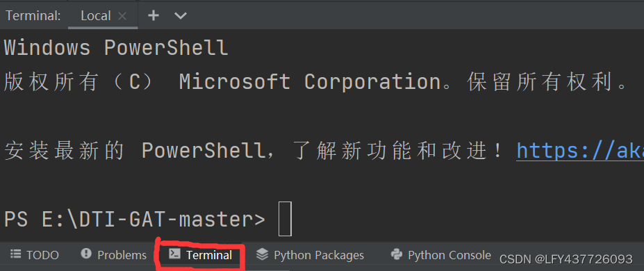This screenshot has width=644, height=271.
Task: Select the Terminal tool window label
Action: (x=209, y=255)
